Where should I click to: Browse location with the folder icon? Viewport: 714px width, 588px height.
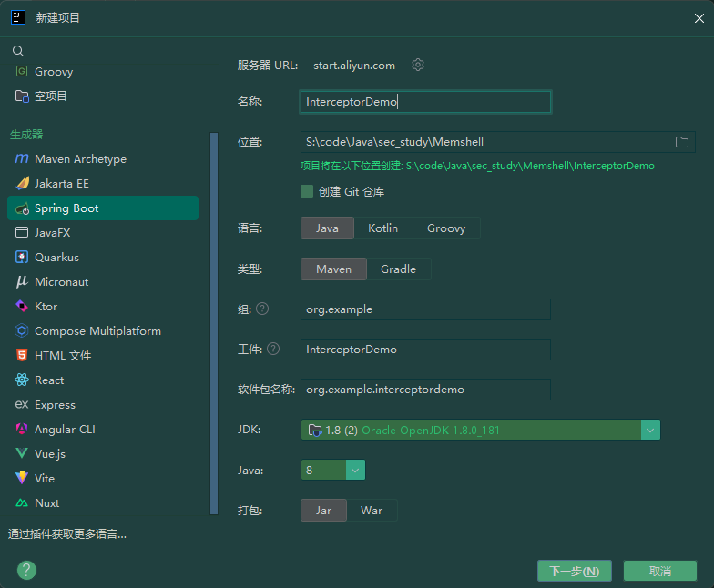(x=681, y=142)
